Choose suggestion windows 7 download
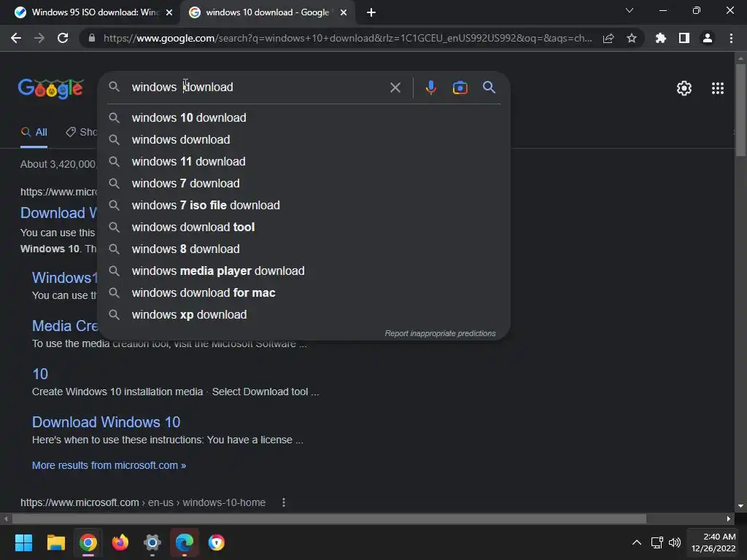Viewport: 747px width, 560px height. pyautogui.click(x=303, y=183)
